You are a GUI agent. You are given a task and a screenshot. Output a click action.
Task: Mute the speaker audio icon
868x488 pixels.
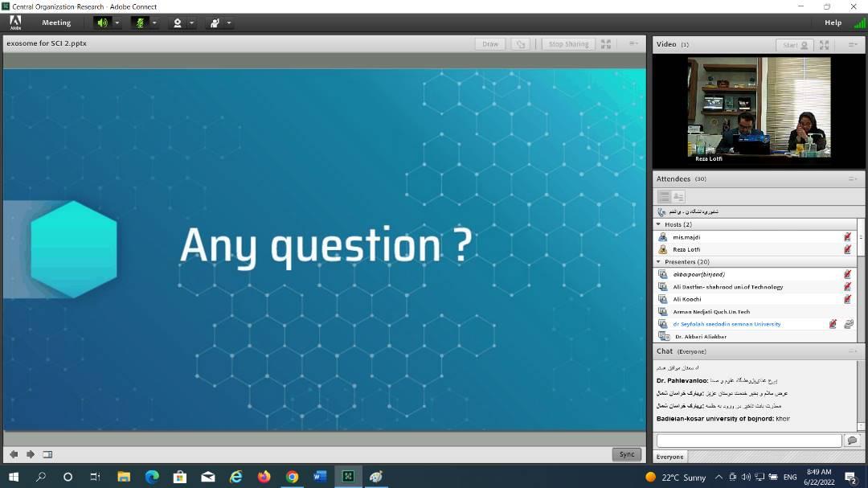click(102, 23)
